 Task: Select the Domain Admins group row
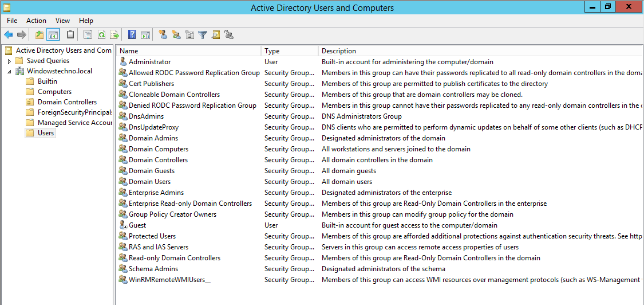(380, 138)
